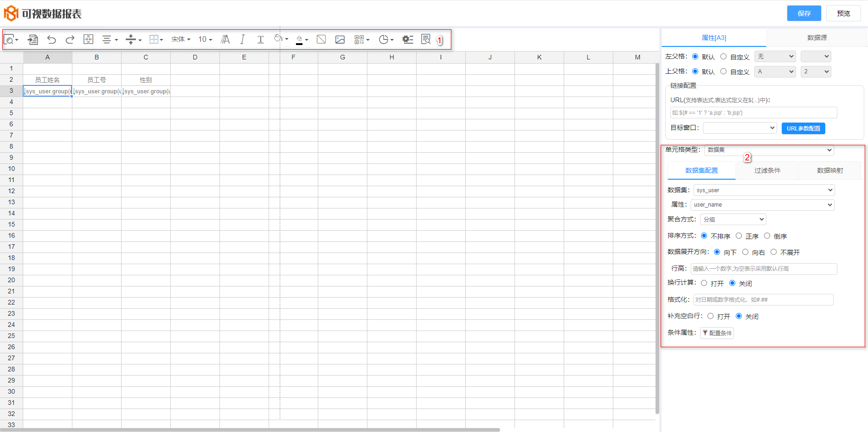Open the 聚合方式 dropdown showing 分组
The height and width of the screenshot is (435, 868).
coord(733,219)
